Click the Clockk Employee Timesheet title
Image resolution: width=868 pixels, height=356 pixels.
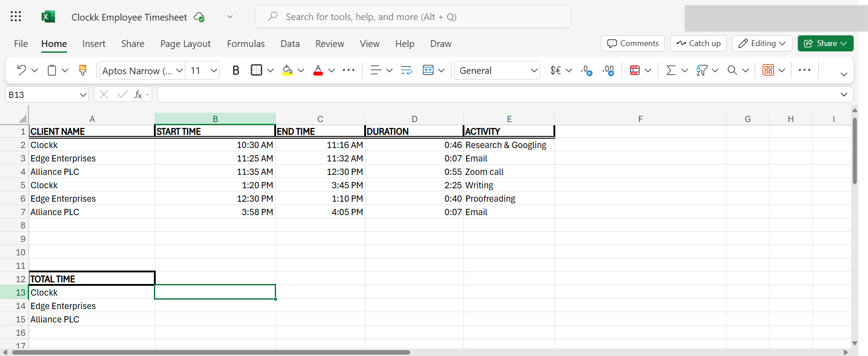point(129,17)
